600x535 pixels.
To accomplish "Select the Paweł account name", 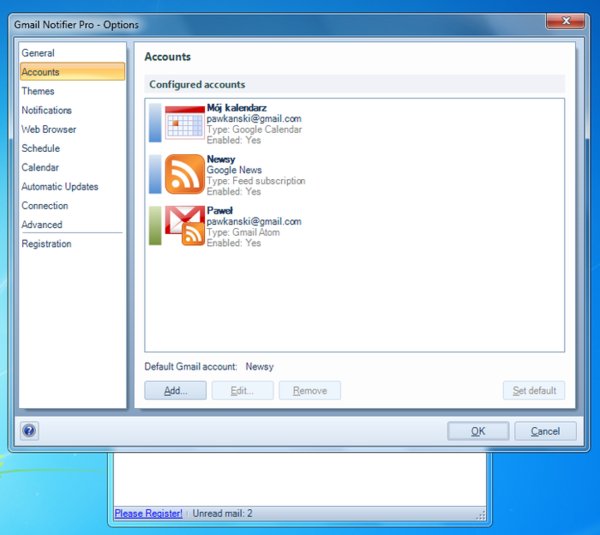I will pyautogui.click(x=220, y=210).
